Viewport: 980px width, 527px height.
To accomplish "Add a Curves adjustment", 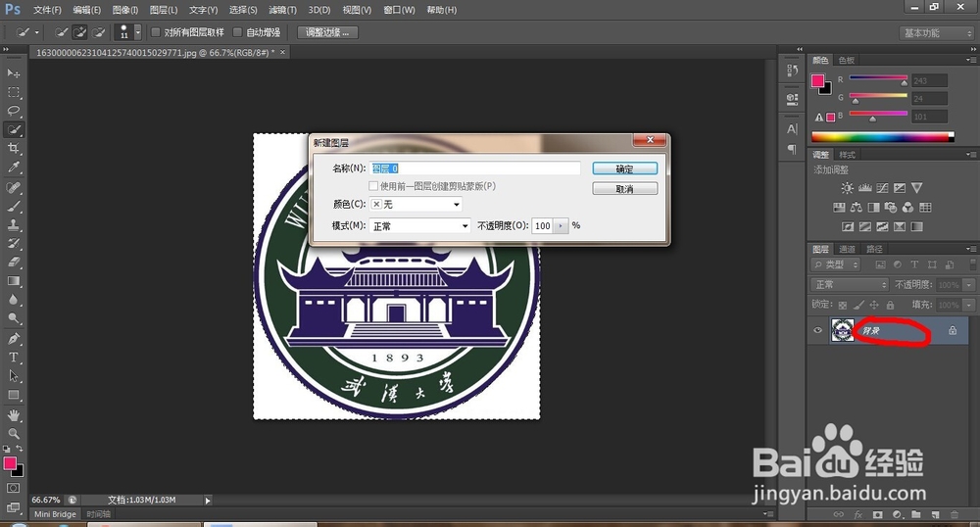I will pyautogui.click(x=883, y=188).
